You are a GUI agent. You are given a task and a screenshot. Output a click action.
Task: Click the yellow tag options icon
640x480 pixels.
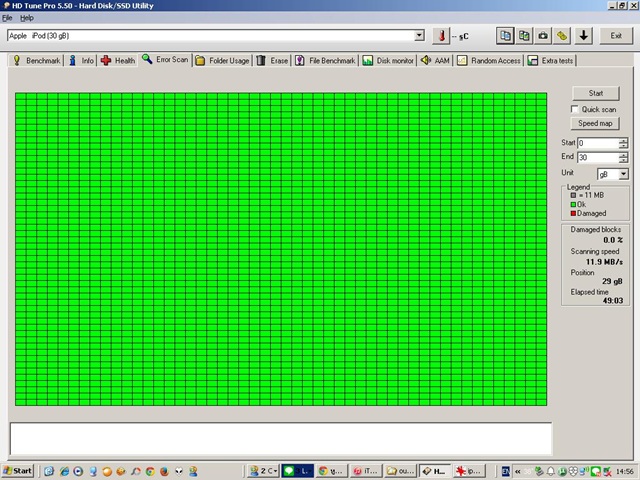(562, 36)
